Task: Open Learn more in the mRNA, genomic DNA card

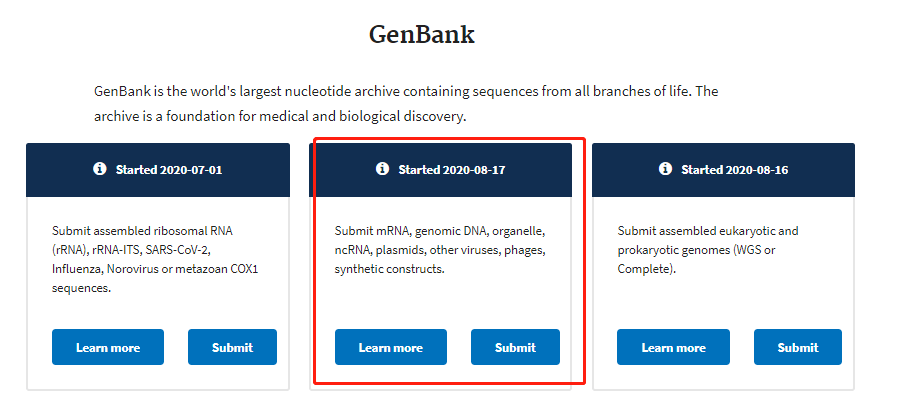Action: (x=391, y=347)
